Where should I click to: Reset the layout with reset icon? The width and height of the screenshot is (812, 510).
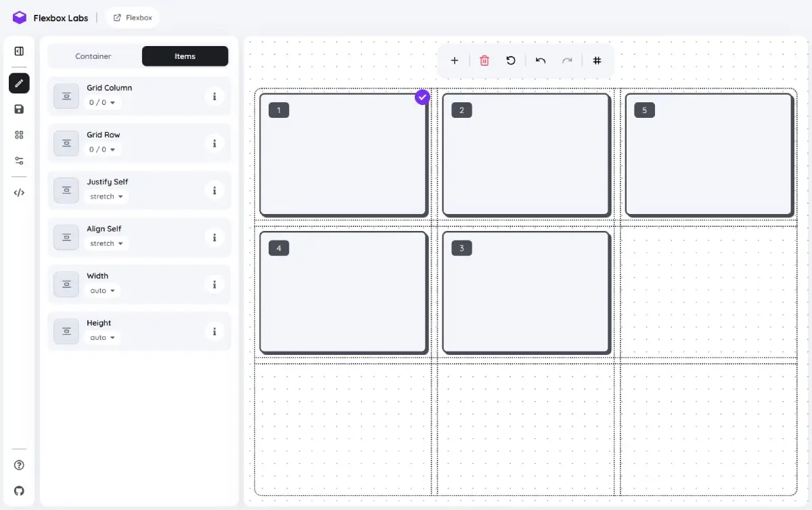pyautogui.click(x=511, y=60)
